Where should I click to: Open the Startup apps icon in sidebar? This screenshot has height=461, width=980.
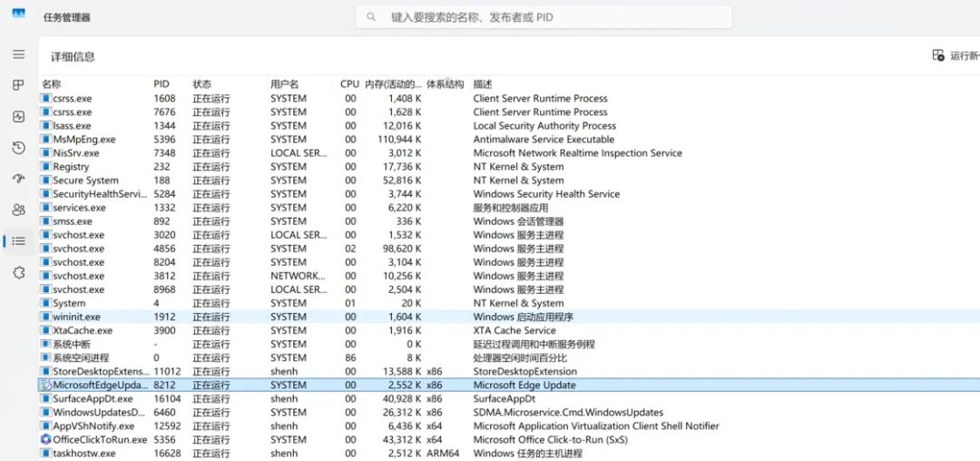(x=19, y=179)
